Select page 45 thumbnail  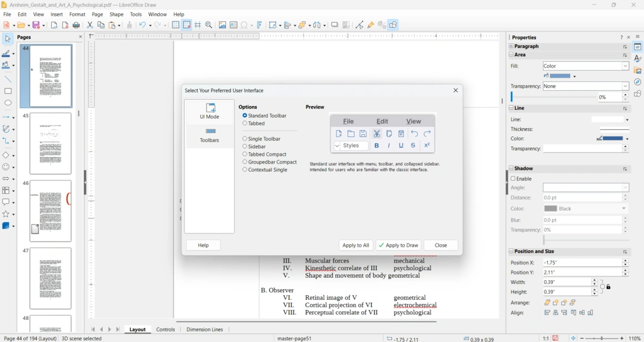pyautogui.click(x=50, y=144)
